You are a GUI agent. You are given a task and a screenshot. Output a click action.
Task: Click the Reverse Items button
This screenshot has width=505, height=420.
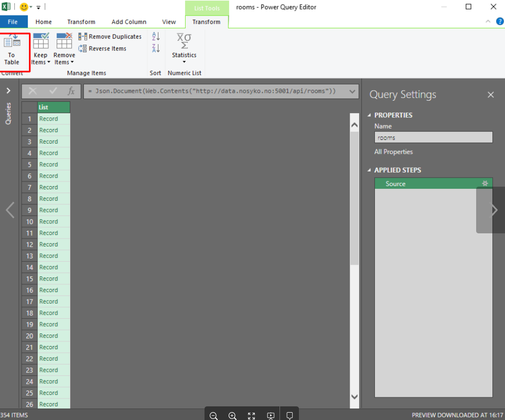pos(103,49)
